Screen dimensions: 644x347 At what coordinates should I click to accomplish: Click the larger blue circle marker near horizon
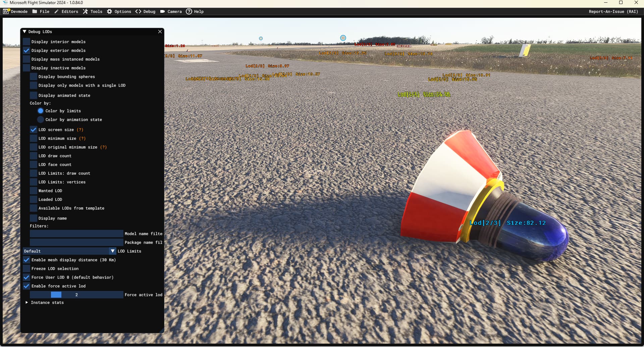coord(343,38)
